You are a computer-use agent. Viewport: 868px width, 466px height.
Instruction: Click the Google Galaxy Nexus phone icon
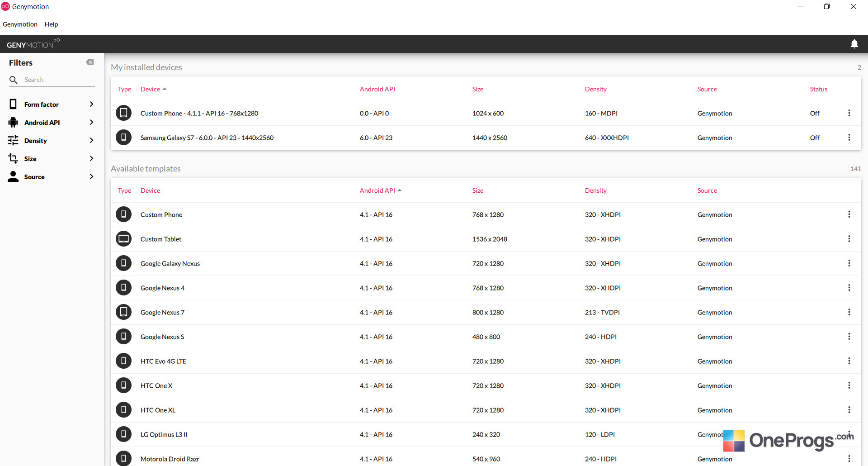point(123,263)
